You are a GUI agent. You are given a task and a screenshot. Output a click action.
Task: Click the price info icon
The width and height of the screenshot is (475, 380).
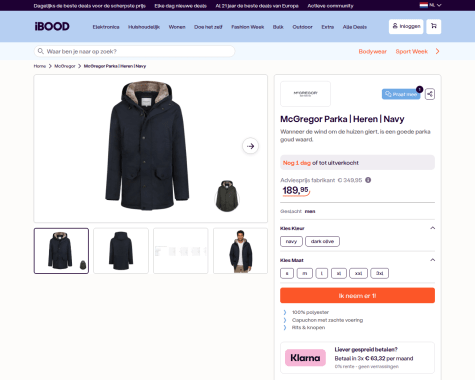point(368,180)
